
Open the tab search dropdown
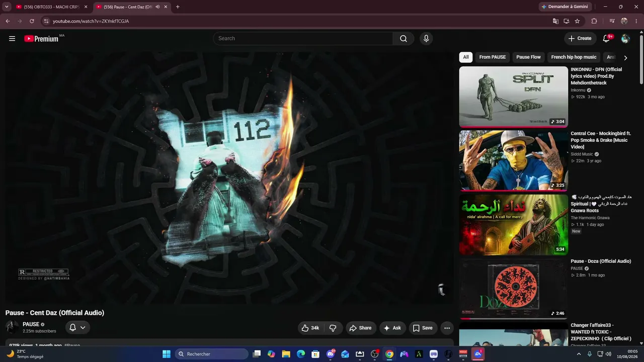tap(7, 7)
